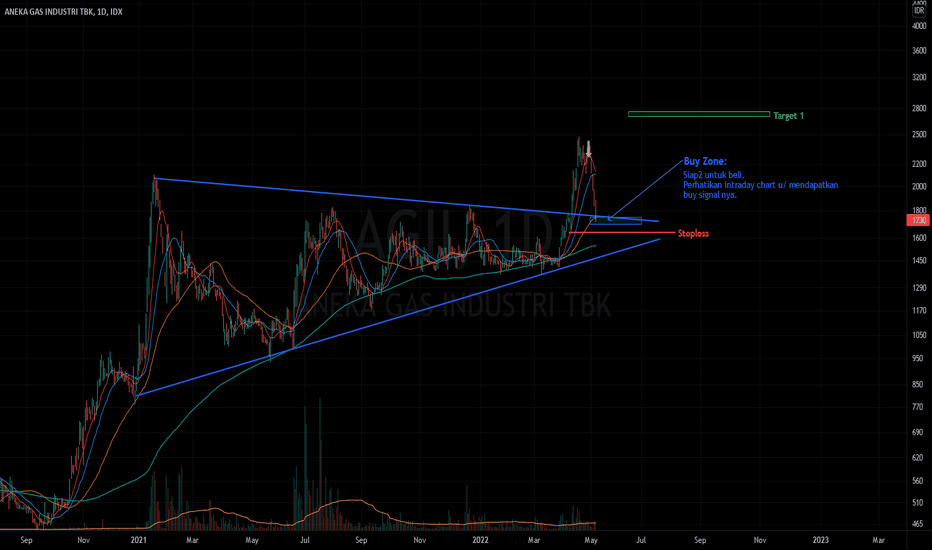The height and width of the screenshot is (550, 932).
Task: Select the red Stoploss horizontal line
Action: click(x=622, y=232)
